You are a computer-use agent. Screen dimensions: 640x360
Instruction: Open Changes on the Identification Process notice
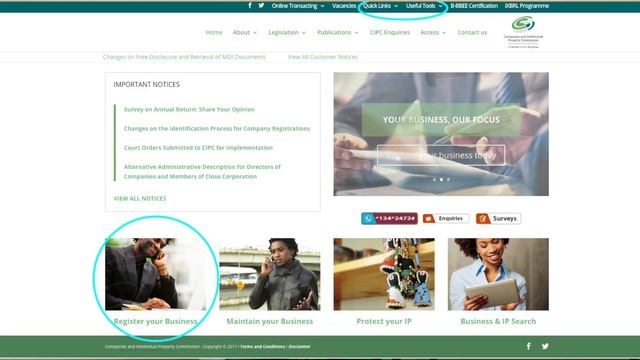(217, 129)
